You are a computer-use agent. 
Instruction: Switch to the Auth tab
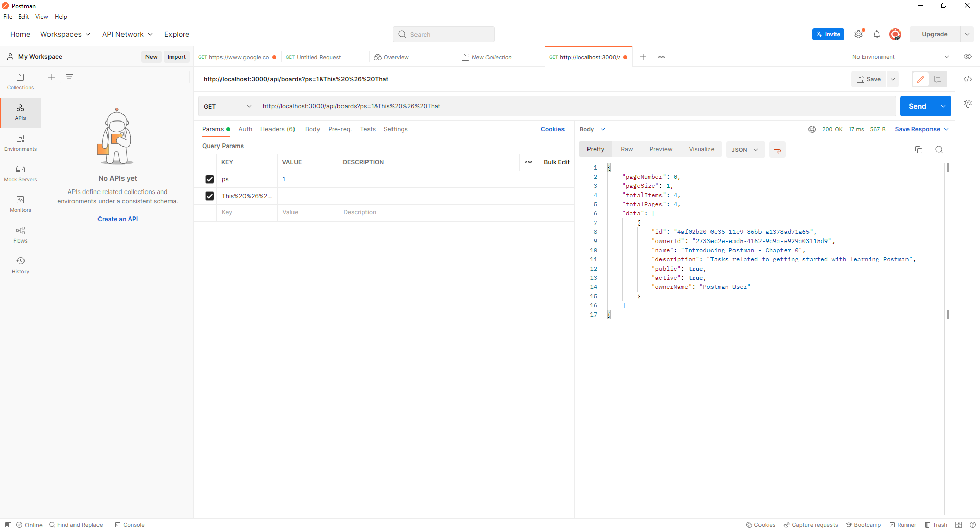(x=245, y=129)
